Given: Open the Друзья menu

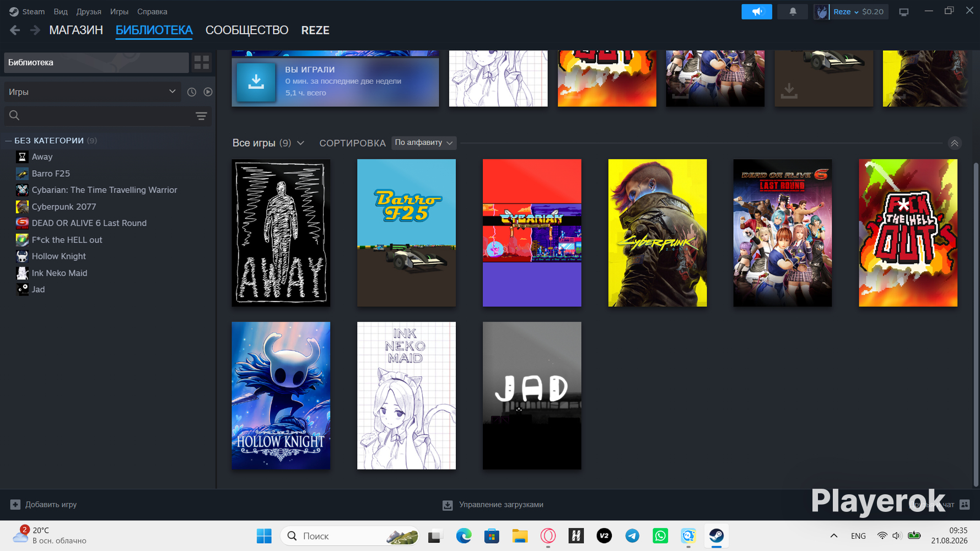Looking at the screenshot, I should coord(89,12).
